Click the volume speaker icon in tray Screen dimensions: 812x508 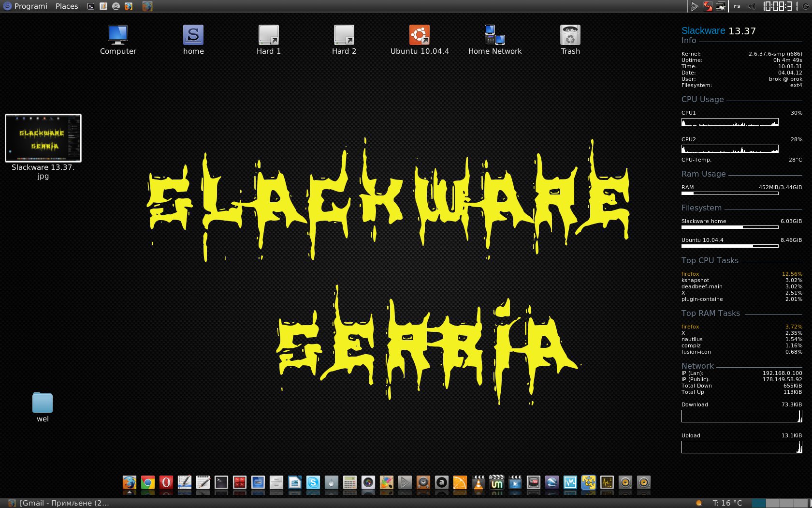coord(752,6)
